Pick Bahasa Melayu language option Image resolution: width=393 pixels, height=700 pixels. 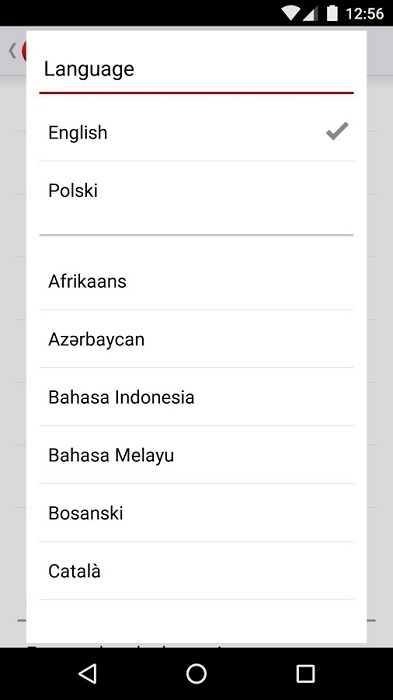(196, 455)
